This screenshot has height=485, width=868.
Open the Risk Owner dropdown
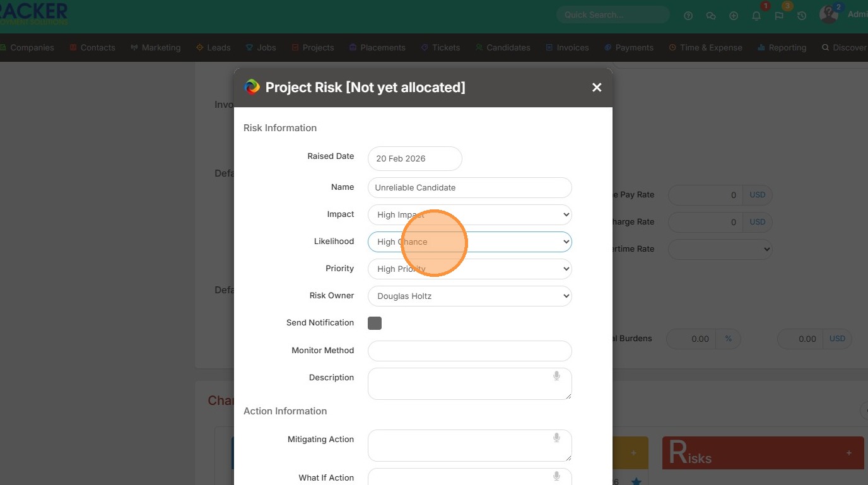[469, 296]
